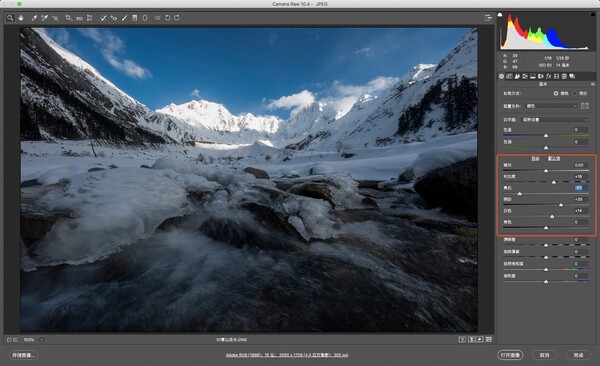
Task: Select the Transform tool
Action: coord(90,18)
